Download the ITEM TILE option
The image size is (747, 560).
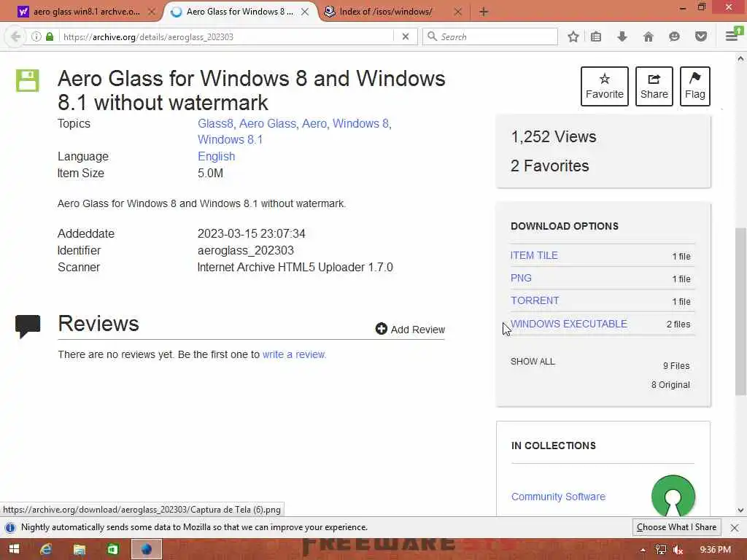[534, 255]
